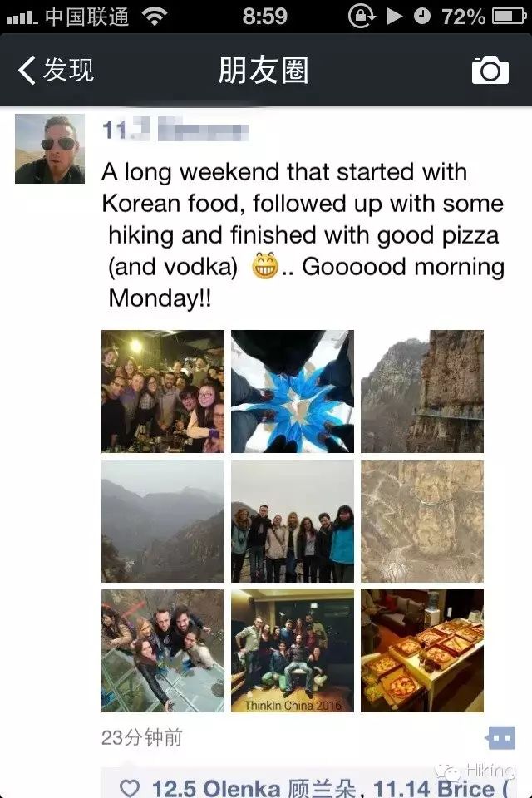The height and width of the screenshot is (798, 532).
Task: Tap the heart icon in likes list
Action: 130,788
